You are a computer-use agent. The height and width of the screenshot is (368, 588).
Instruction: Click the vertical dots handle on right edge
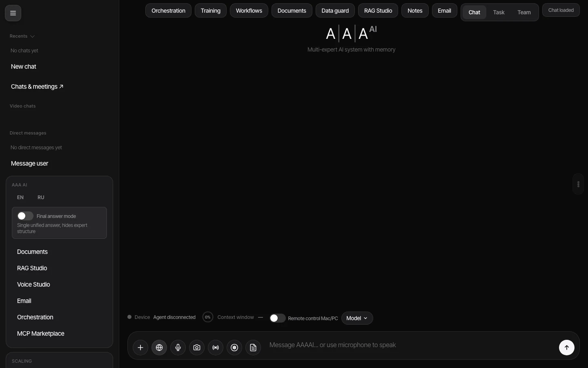tap(578, 184)
